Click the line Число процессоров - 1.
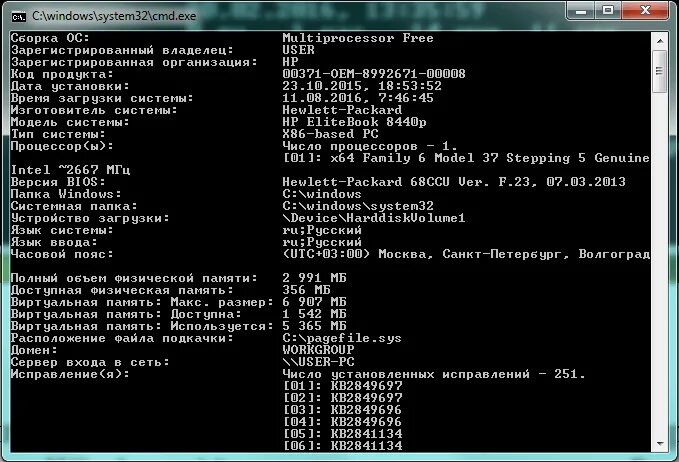The height and width of the screenshot is (462, 679). (369, 146)
